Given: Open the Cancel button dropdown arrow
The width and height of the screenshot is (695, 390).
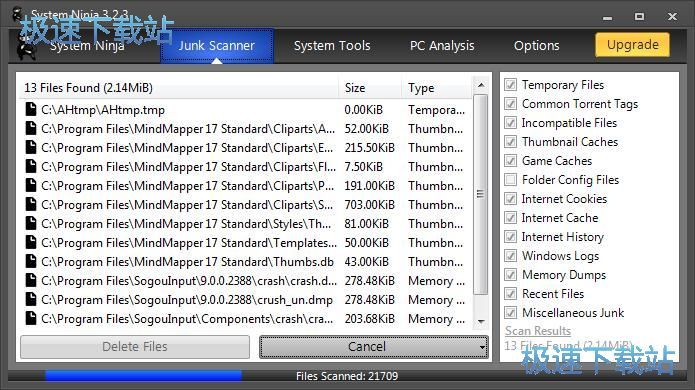Looking at the screenshot, I should [482, 347].
